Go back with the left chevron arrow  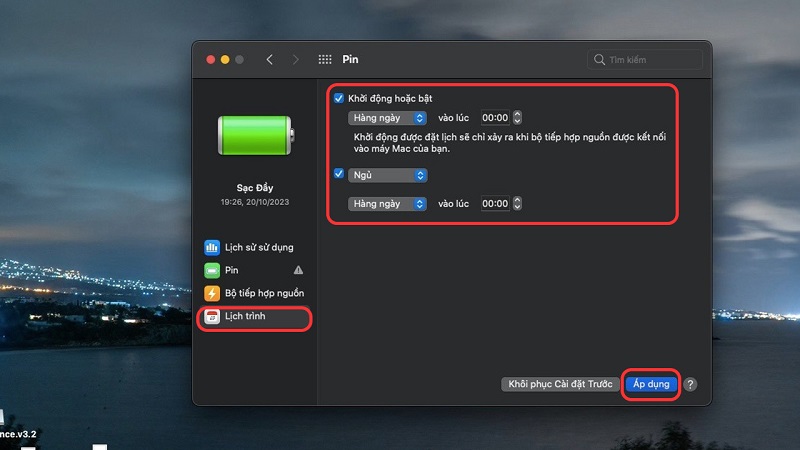pyautogui.click(x=270, y=60)
